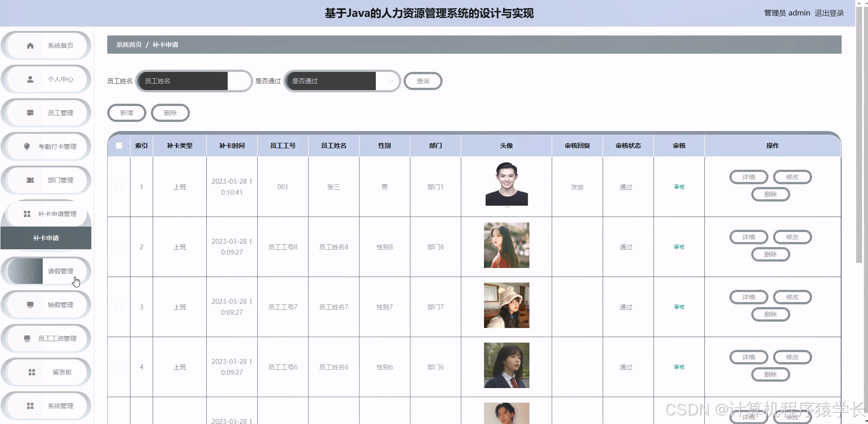Open 请假管理 menu item

click(46, 271)
